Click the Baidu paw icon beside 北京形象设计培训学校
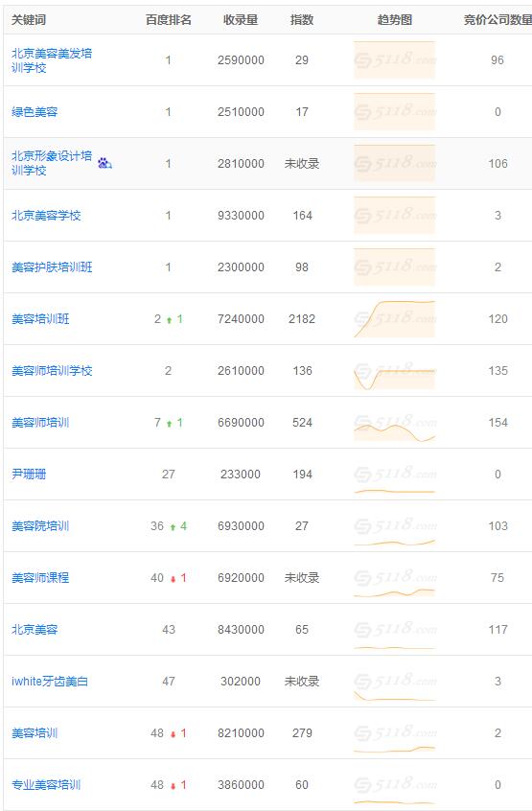 pyautogui.click(x=104, y=163)
